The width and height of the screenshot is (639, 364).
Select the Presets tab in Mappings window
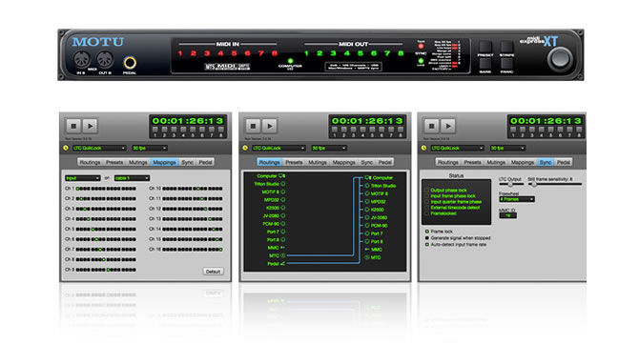click(x=114, y=162)
